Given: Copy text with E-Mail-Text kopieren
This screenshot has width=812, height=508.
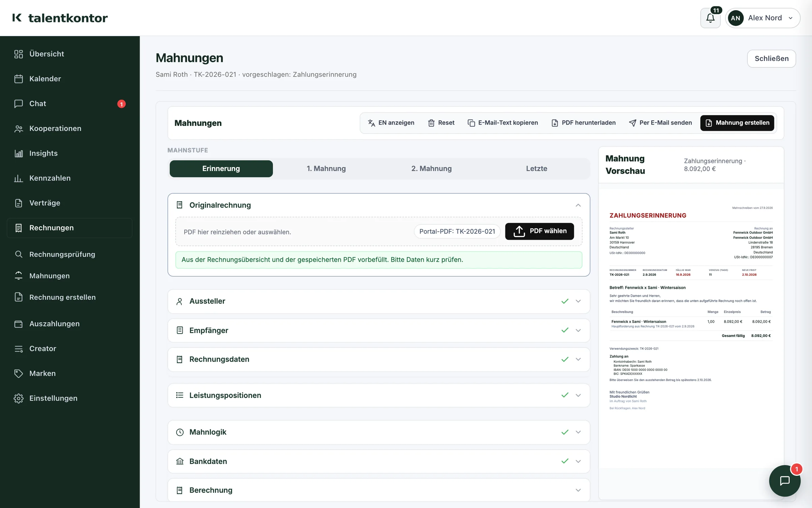Looking at the screenshot, I should (x=503, y=123).
